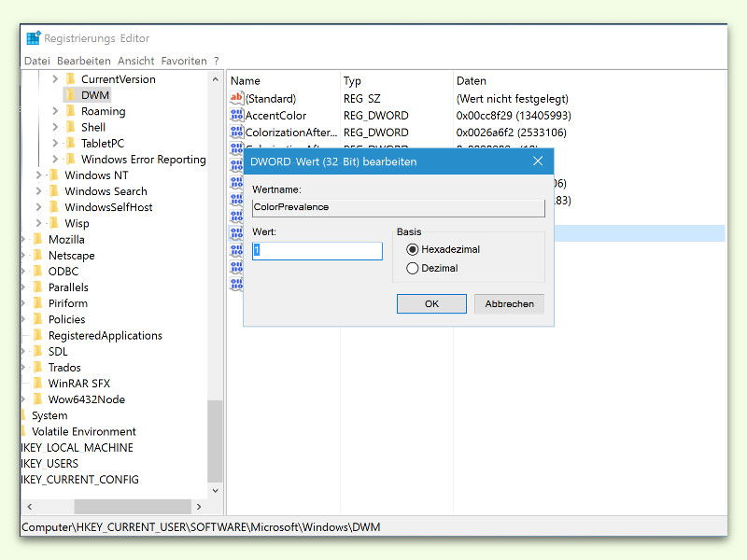Click the Wertname field showing ColorPrevalence
The image size is (747, 560).
click(399, 207)
